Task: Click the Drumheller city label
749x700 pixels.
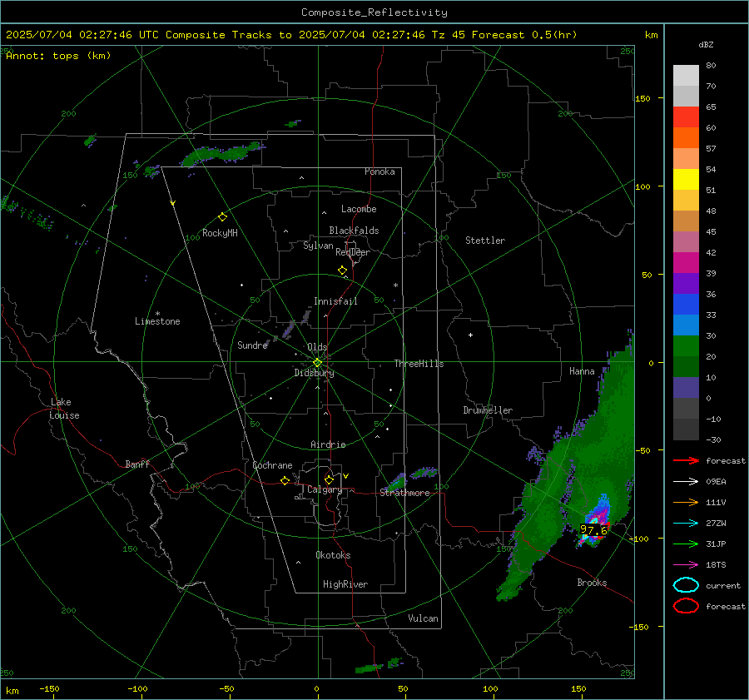Action: (488, 410)
